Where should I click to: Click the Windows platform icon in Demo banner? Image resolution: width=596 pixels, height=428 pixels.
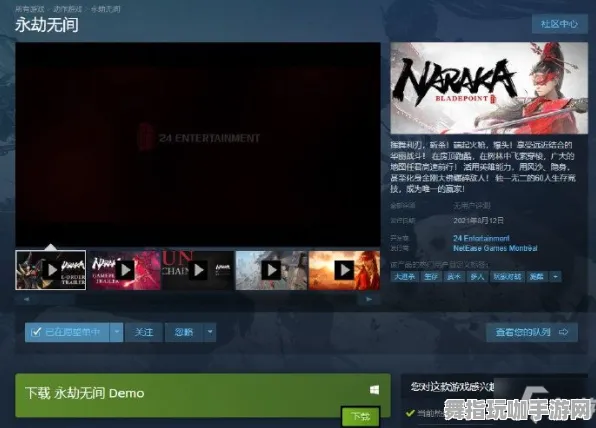[374, 390]
